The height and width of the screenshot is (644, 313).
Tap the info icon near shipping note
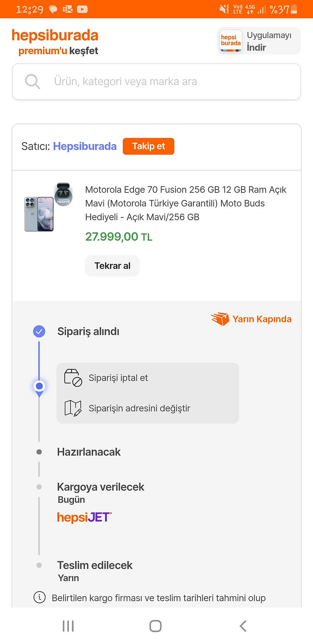tap(40, 597)
